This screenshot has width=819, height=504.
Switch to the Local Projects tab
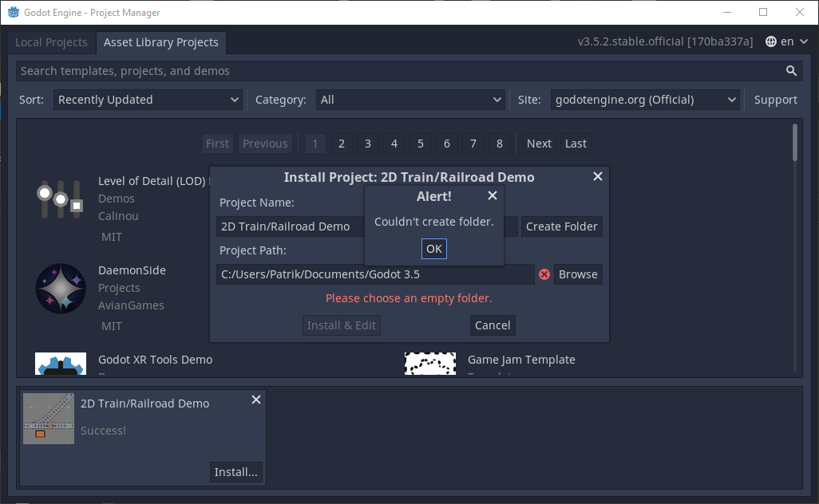click(51, 42)
